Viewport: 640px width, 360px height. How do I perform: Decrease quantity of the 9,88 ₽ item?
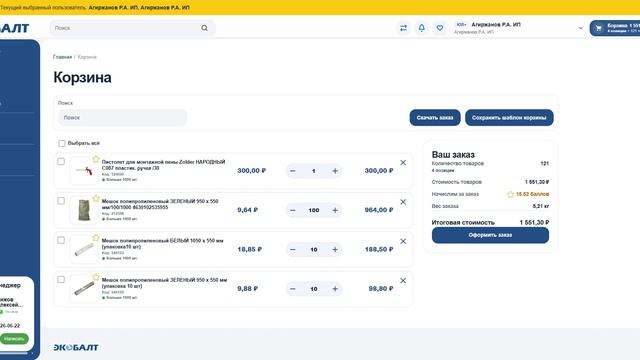point(293,289)
